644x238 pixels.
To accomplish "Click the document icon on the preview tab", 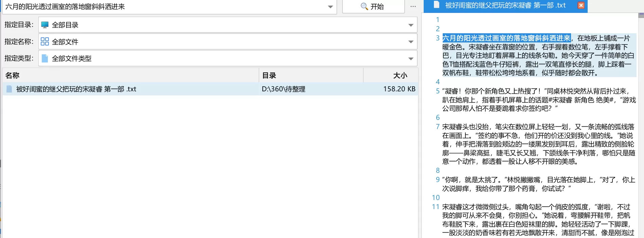I will tap(437, 5).
